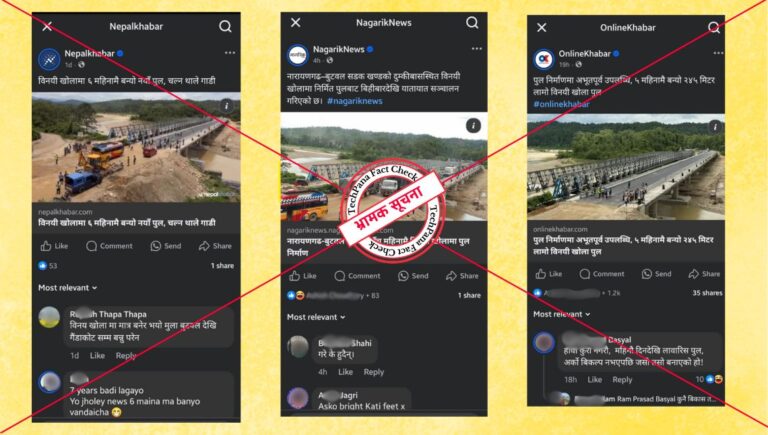
Task: Expand Most relevant sorting under the Nepalkhabar post
Action: pos(68,288)
